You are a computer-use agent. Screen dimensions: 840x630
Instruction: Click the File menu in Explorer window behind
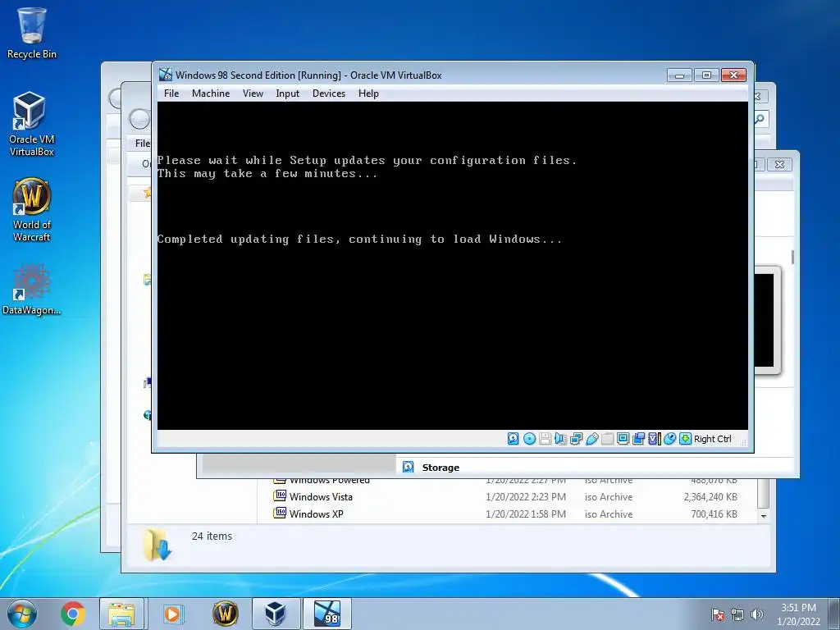coord(143,144)
